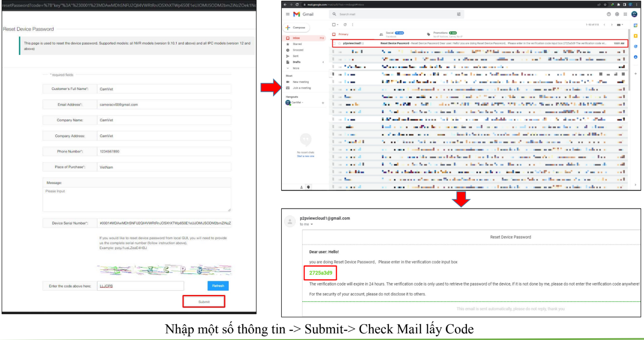Reload the page in browser toolbar
Screen dimensions: 644x340
pyautogui.click(x=297, y=4)
